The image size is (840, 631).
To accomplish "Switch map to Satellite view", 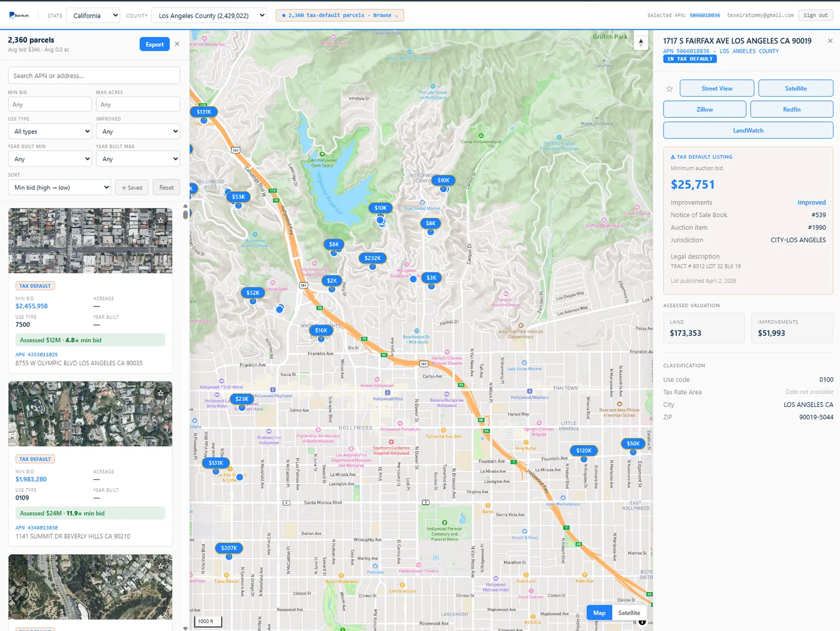I will 629,612.
